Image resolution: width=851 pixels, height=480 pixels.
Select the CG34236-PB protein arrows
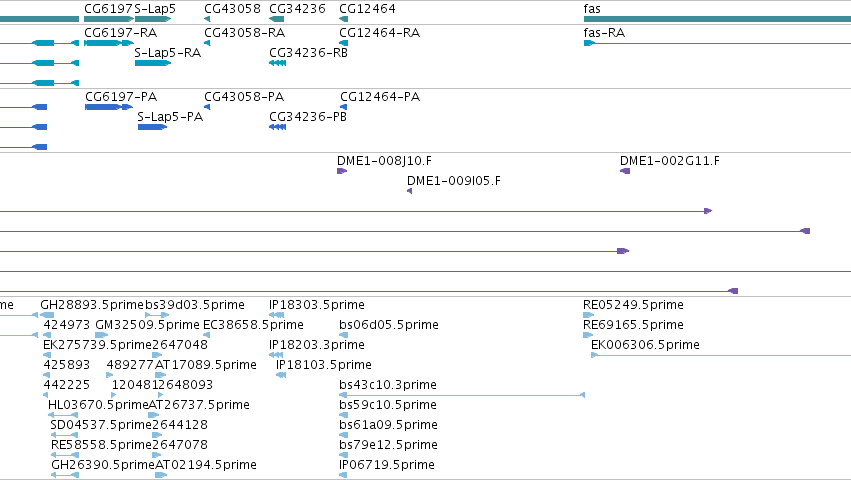click(x=277, y=127)
